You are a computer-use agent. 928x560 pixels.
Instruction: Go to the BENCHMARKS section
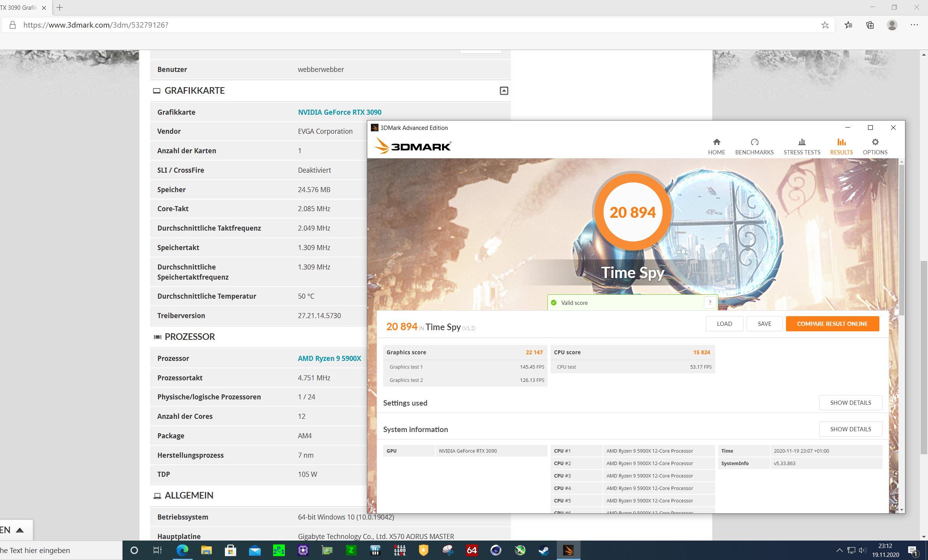754,147
